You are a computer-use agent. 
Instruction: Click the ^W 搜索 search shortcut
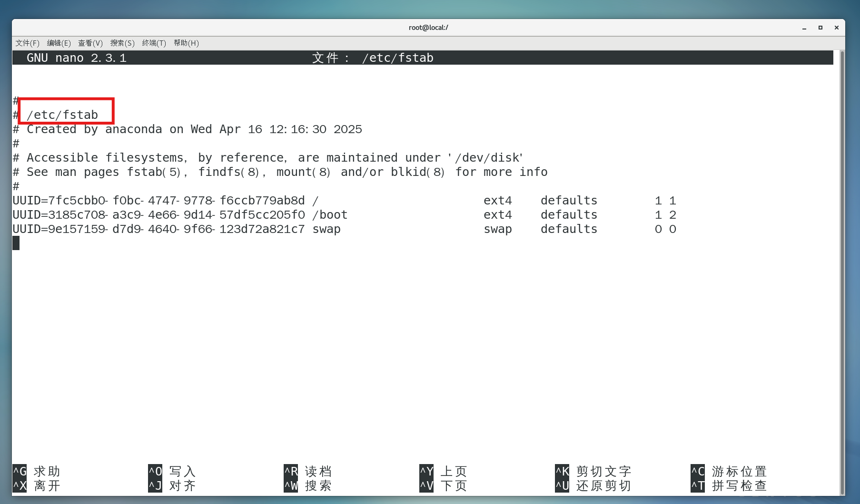click(307, 486)
